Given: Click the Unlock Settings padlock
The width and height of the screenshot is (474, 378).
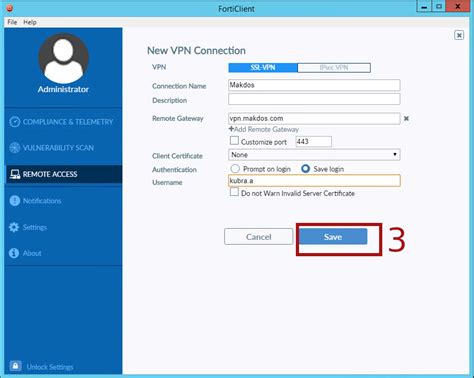Looking at the screenshot, I should [15, 366].
